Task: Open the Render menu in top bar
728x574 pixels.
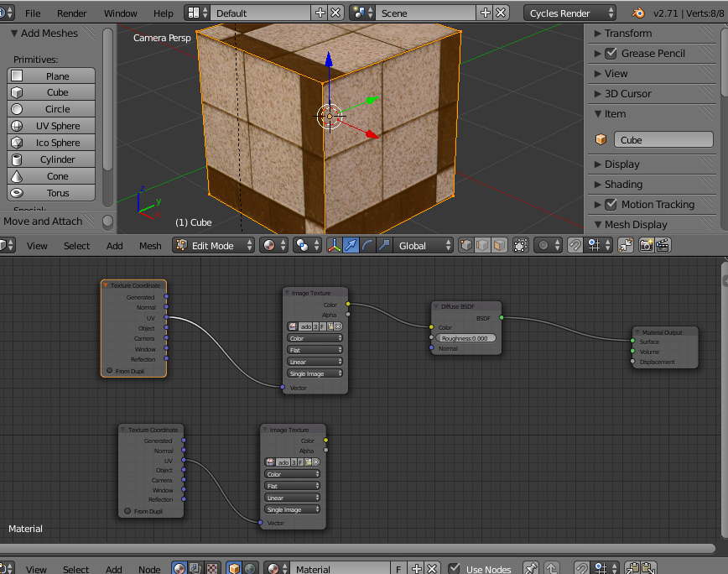Action: (72, 13)
